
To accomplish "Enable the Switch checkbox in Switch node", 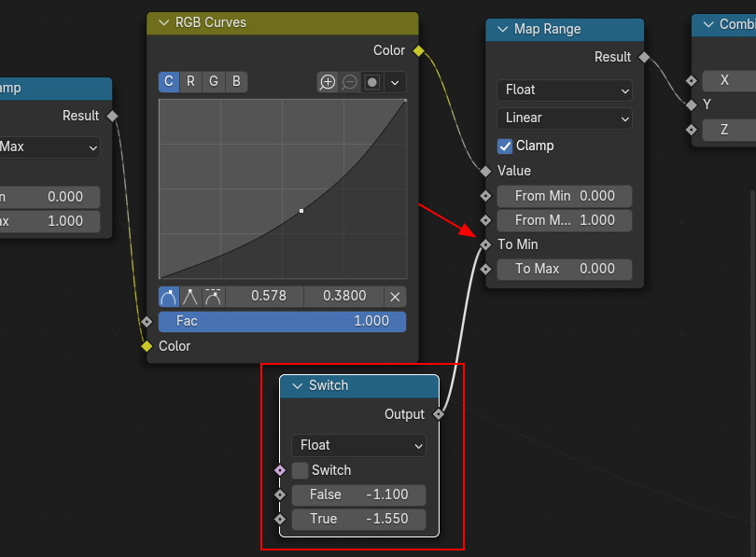I will pyautogui.click(x=300, y=470).
